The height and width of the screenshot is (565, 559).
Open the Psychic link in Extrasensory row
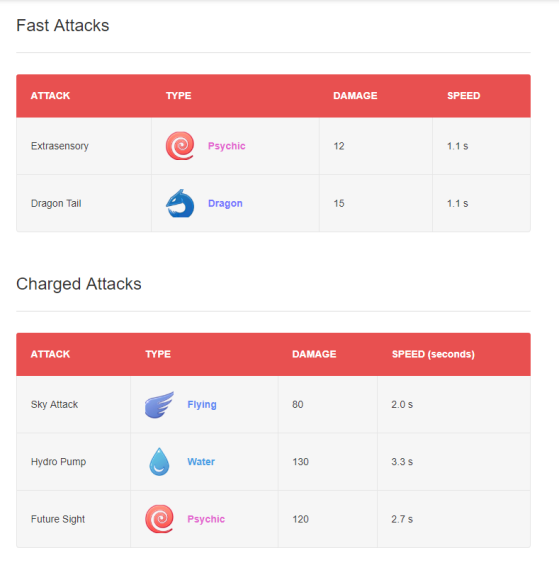point(227,146)
